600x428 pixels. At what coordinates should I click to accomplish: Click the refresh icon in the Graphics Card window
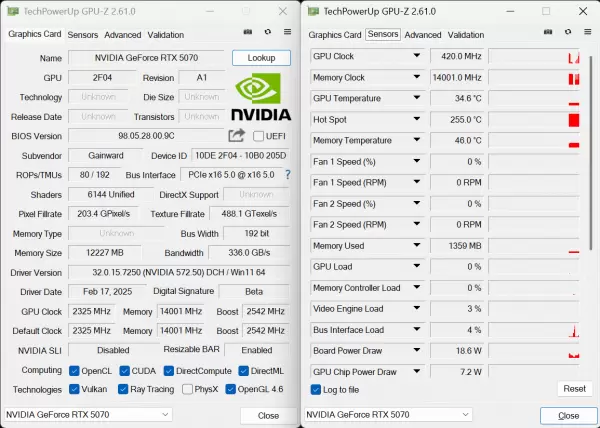click(x=268, y=34)
